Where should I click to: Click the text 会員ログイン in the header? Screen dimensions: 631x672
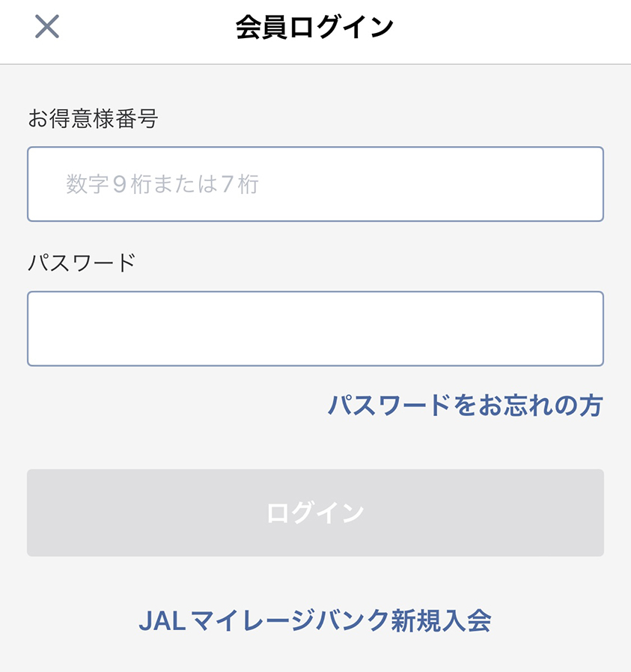pyautogui.click(x=314, y=27)
